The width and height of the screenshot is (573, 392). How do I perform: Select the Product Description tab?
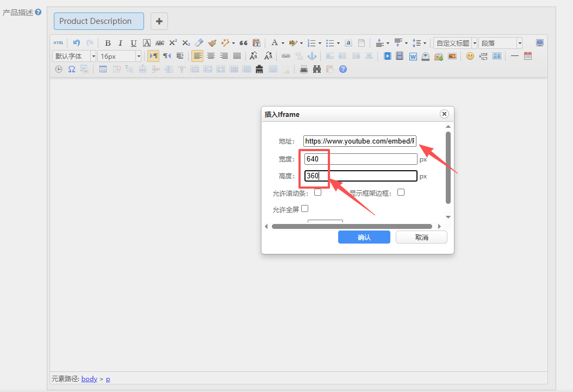click(x=98, y=21)
